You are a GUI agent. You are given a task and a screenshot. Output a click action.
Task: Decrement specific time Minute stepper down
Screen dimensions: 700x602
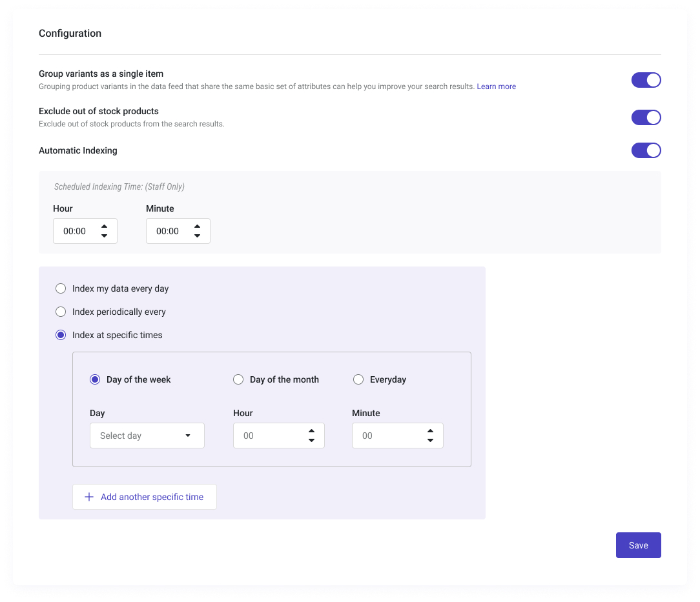tap(430, 441)
